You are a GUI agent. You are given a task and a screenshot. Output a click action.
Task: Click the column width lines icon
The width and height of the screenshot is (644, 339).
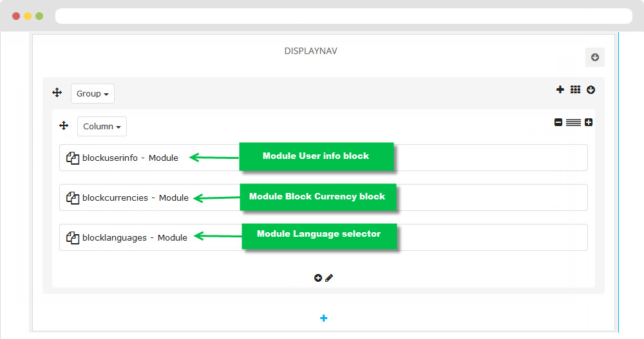[573, 122]
